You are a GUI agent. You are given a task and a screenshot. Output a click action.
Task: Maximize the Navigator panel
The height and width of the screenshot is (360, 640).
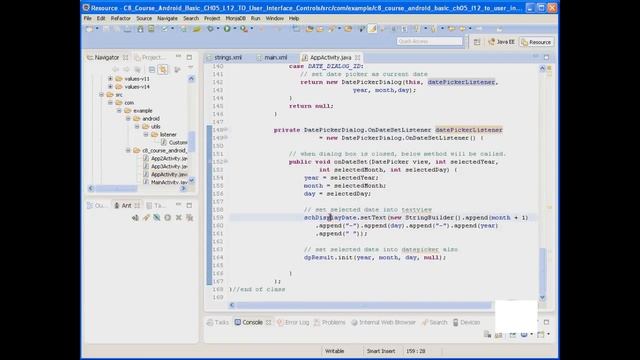point(189,57)
